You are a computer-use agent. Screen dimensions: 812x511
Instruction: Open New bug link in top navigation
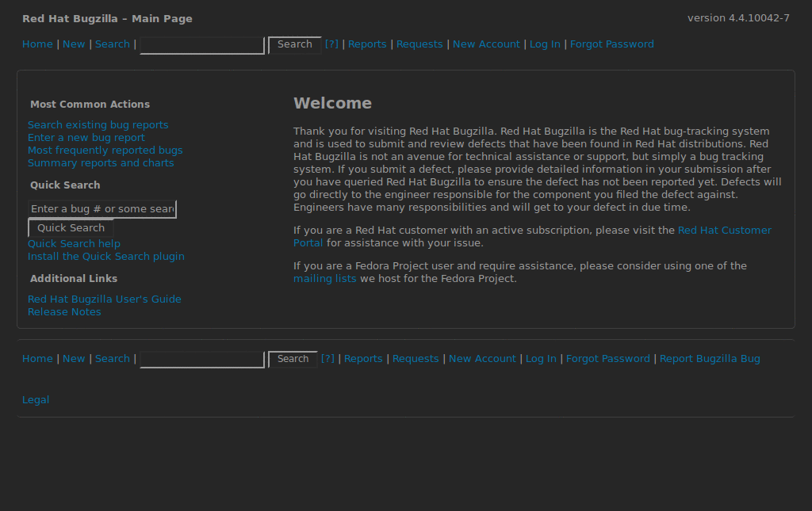tap(74, 44)
